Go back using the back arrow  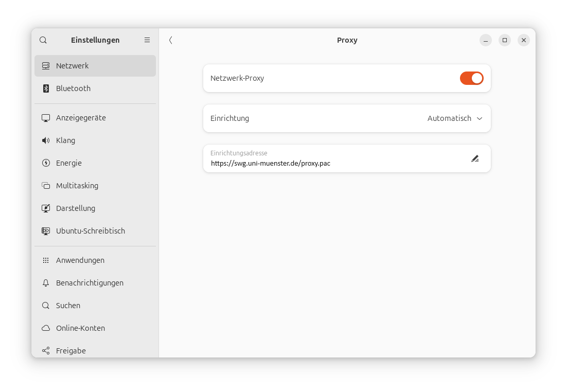[171, 40]
